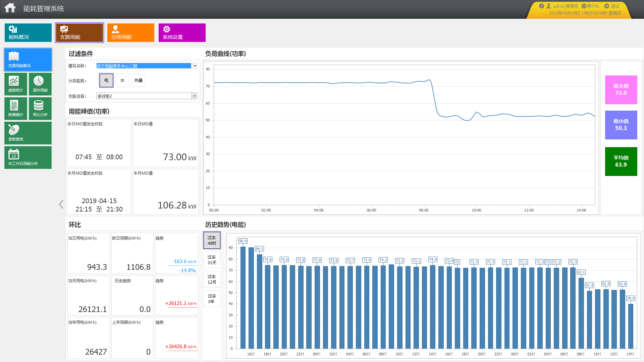Screen dimensions: 644x362
Task: Select 水 energy category toggle
Action: point(122,80)
